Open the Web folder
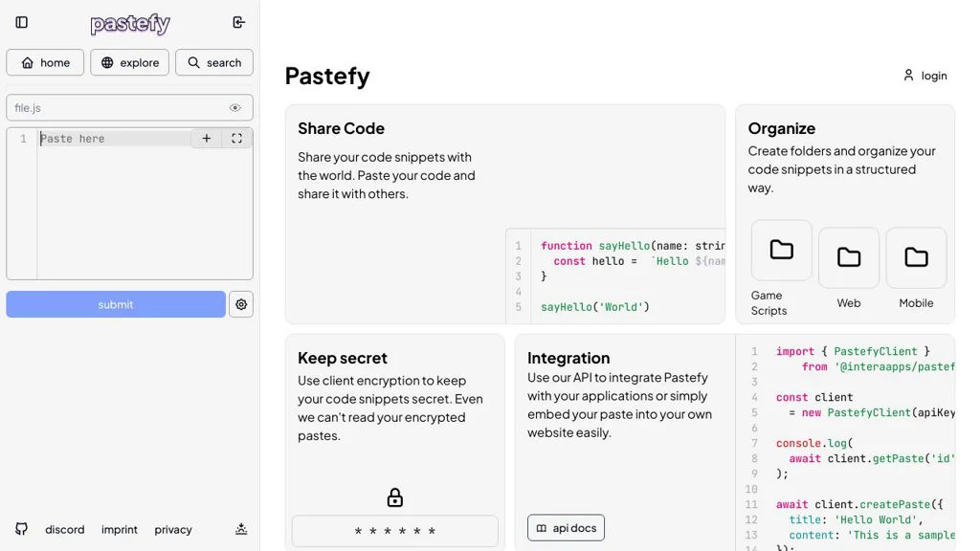This screenshot has width=980, height=551. click(848, 257)
